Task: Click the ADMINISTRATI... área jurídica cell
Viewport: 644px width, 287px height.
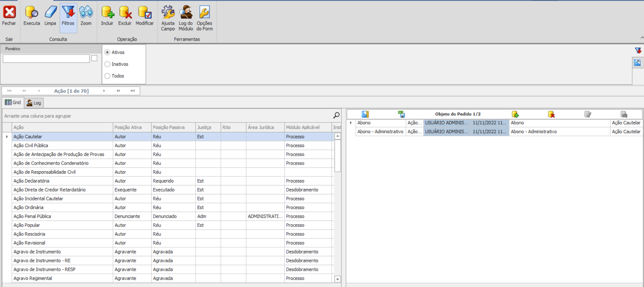Action: (265, 216)
